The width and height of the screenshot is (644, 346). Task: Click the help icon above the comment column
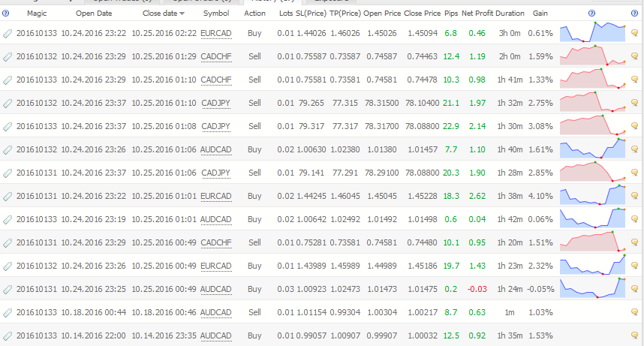(x=634, y=14)
